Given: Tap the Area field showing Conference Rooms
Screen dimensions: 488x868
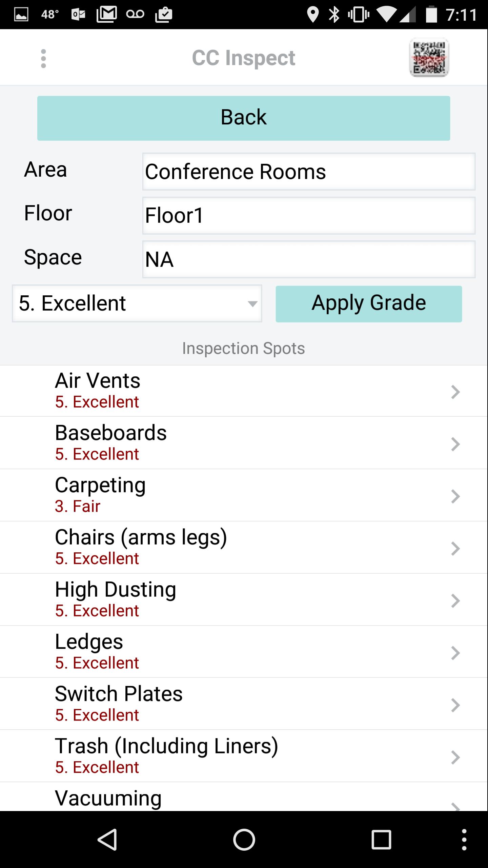Looking at the screenshot, I should 309,172.
